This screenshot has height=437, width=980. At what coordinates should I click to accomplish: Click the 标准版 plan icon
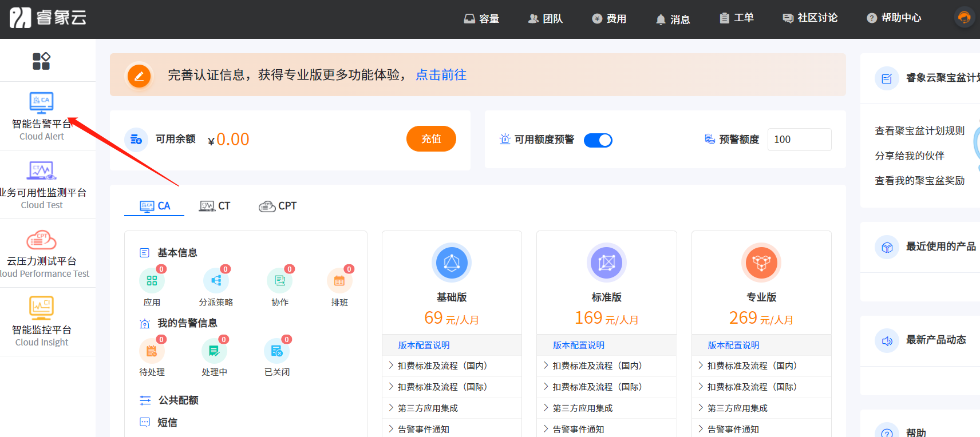point(607,263)
